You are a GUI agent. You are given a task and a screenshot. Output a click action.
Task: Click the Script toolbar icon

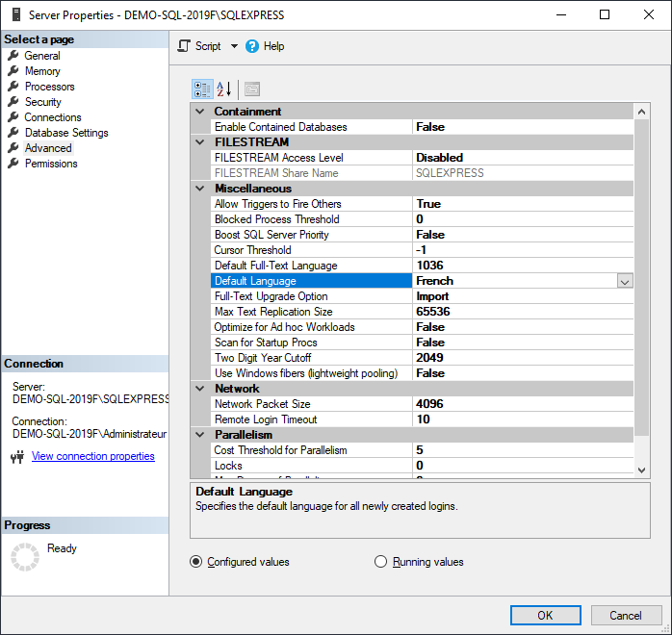click(x=184, y=46)
